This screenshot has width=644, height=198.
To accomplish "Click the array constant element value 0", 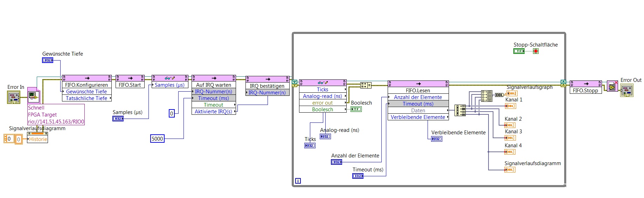I will [19, 139].
